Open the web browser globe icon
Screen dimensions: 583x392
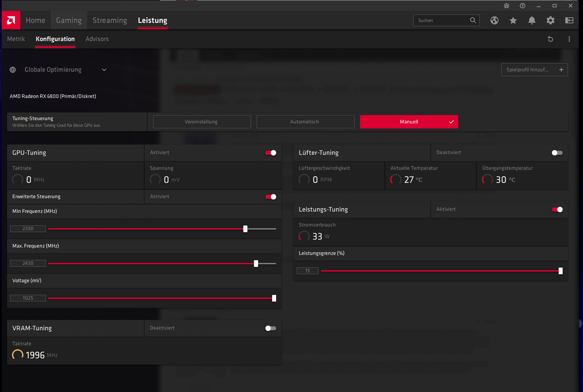[495, 20]
